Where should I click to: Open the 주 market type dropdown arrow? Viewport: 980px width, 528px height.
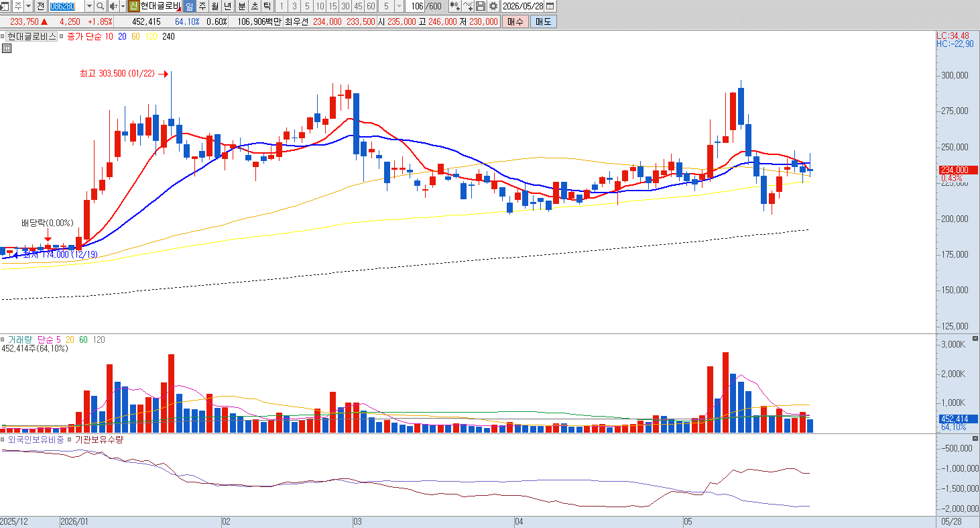point(28,6)
